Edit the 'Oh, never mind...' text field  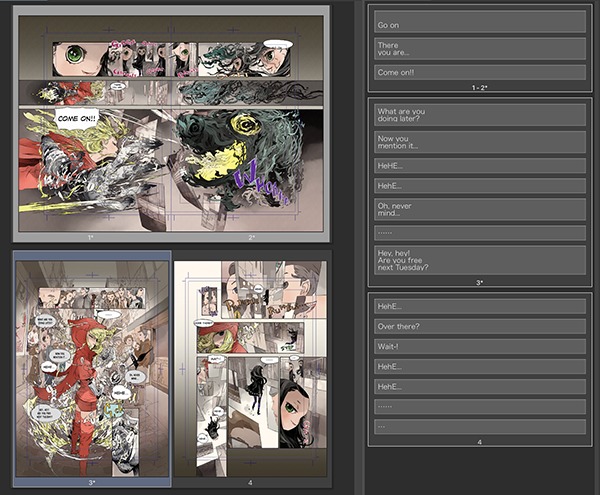[480, 209]
